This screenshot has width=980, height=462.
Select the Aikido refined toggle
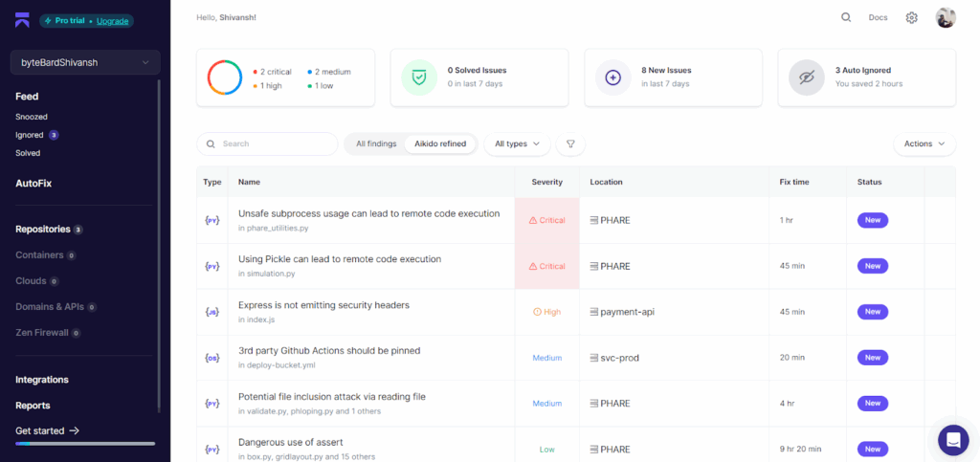pos(440,143)
